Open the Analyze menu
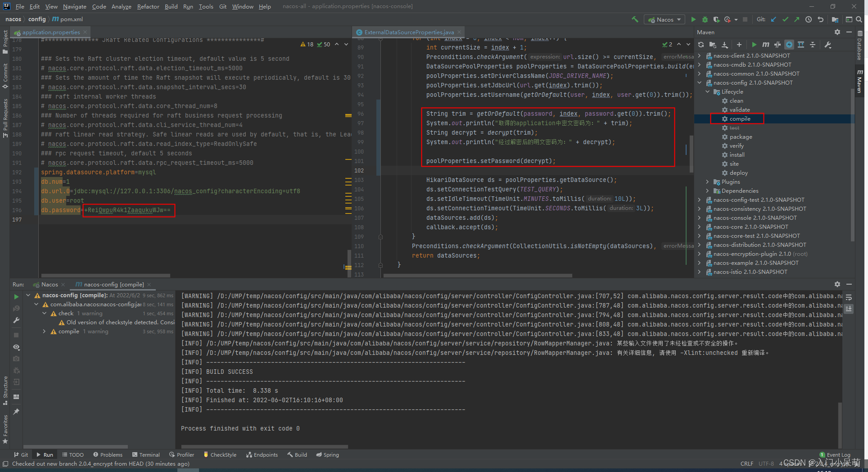This screenshot has width=868, height=472. [121, 6]
